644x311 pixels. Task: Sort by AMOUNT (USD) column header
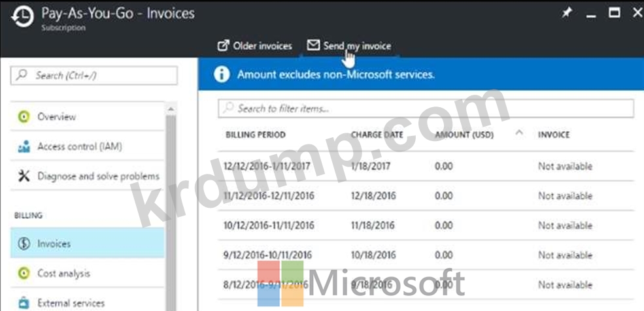[464, 135]
